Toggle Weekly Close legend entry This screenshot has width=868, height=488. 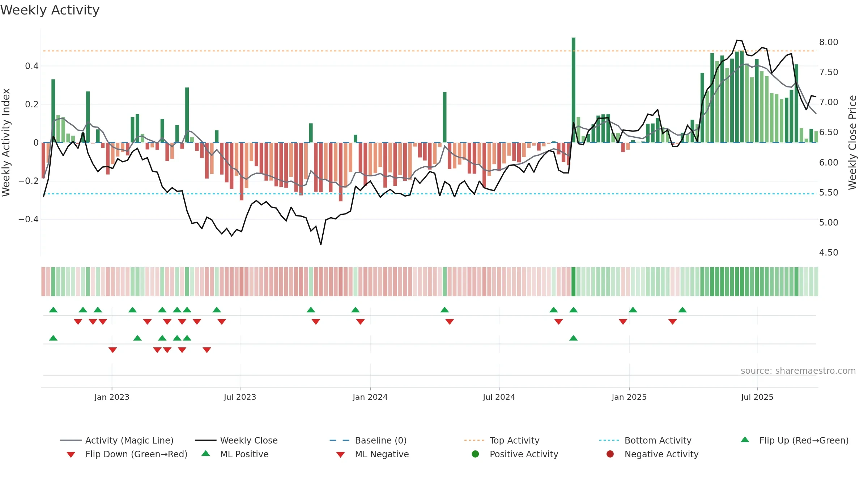pos(236,440)
